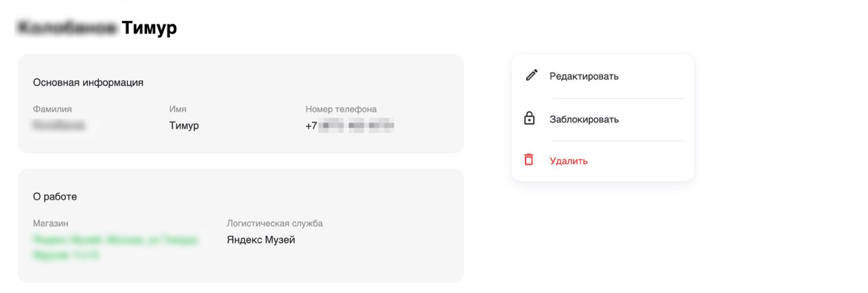Viewport: 868px width, 293px height.
Task: Select the Редактировать menu entry text
Action: click(584, 76)
